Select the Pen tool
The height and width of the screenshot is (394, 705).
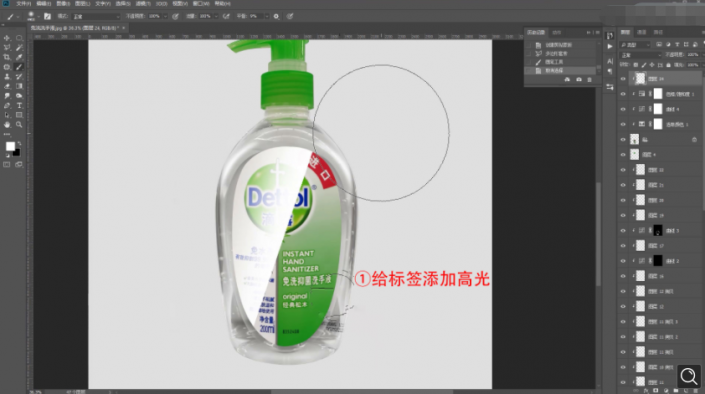coord(7,105)
